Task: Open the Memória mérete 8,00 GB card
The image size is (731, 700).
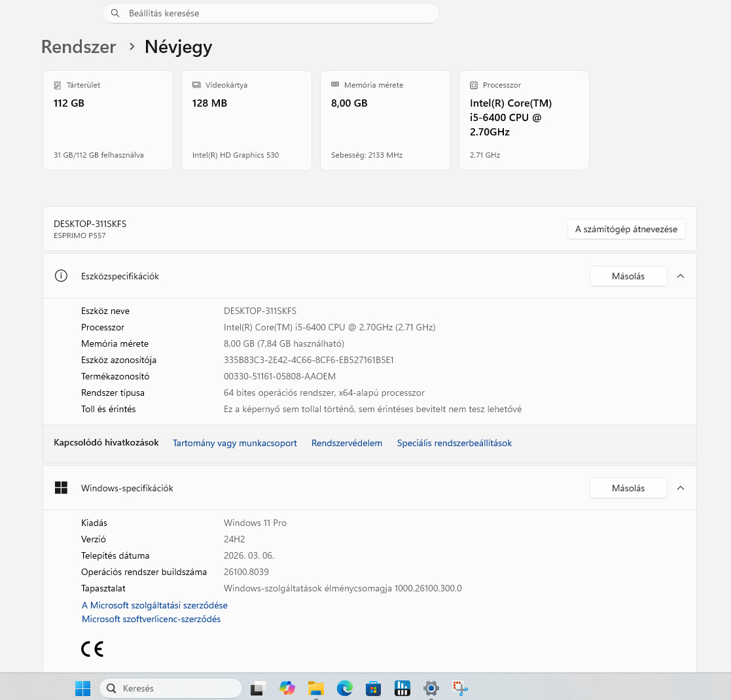Action: (x=385, y=120)
